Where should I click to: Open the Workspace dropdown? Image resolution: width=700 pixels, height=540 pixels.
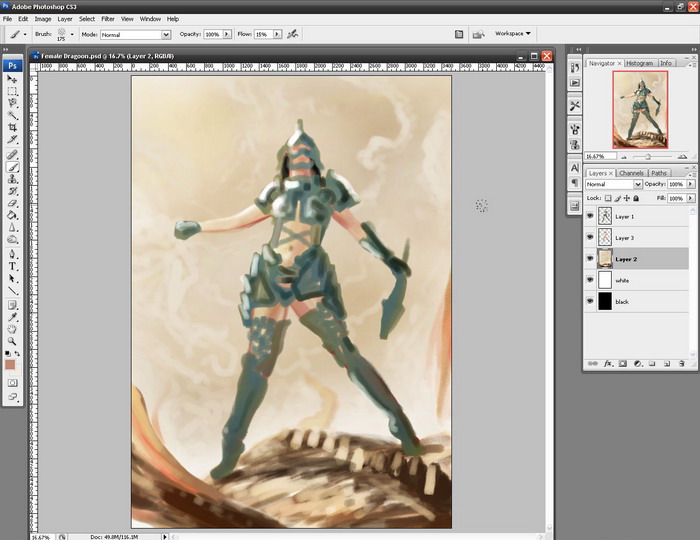(x=513, y=33)
